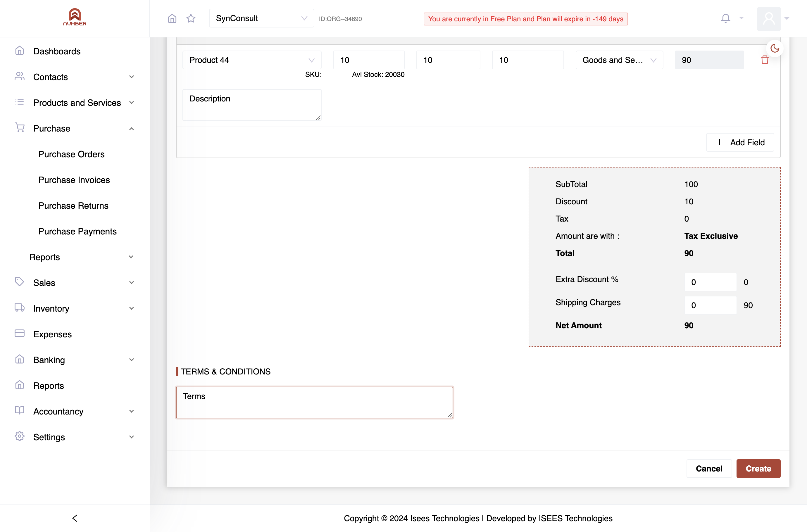Click the Free Plan expiry notice

(526, 19)
